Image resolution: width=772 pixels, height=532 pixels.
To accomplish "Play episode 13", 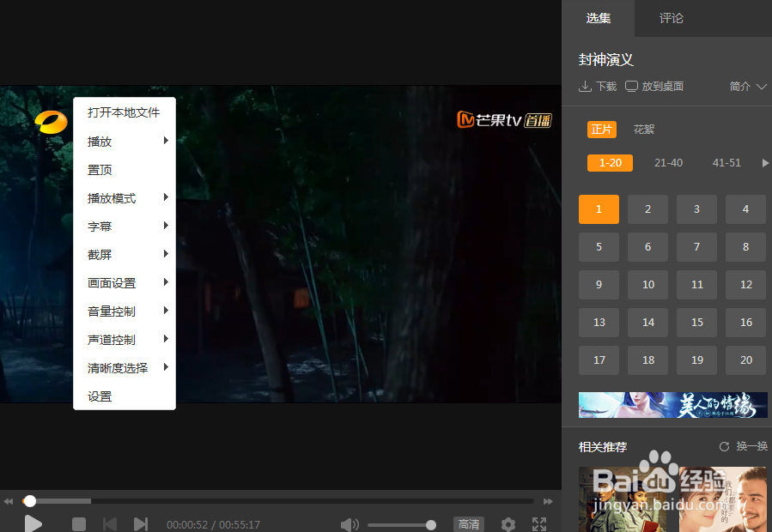I will click(599, 323).
